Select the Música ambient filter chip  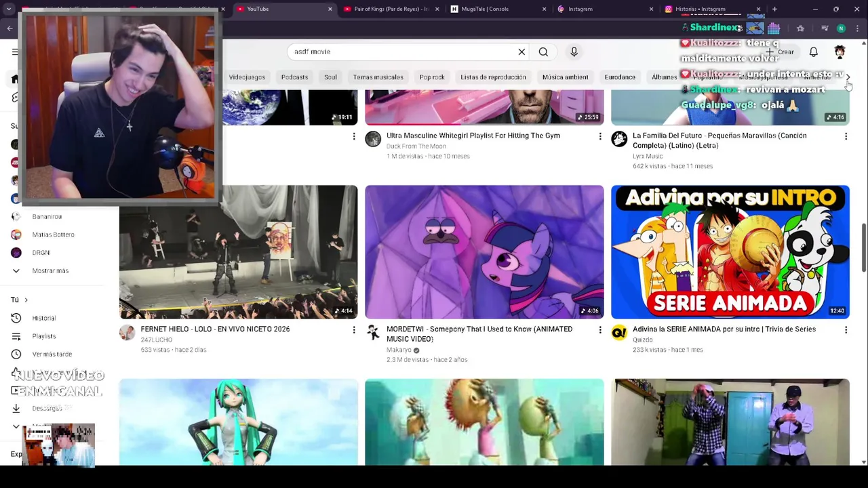click(x=565, y=77)
